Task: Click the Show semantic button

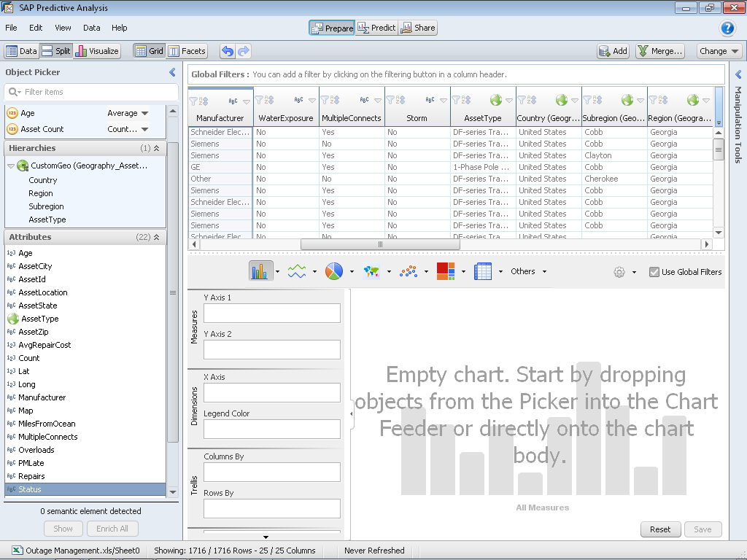Action: pyautogui.click(x=63, y=529)
